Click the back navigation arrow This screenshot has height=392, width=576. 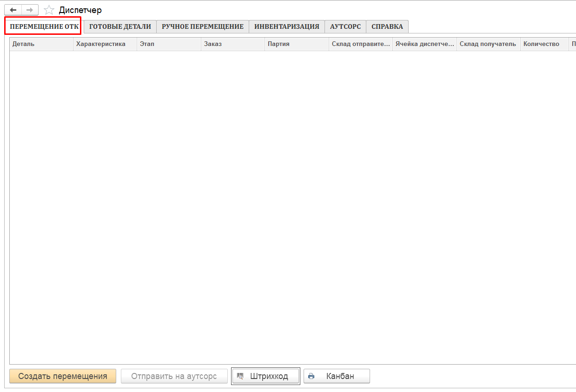13,10
